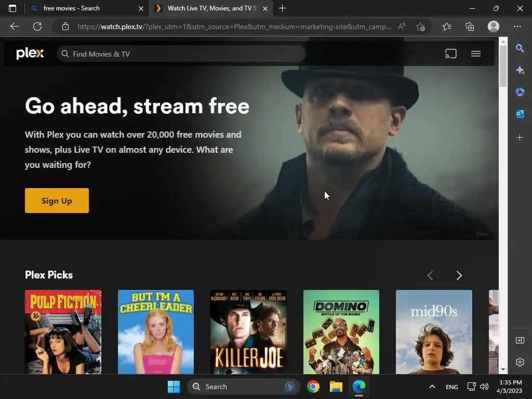Open the volume speaker tray icon
Image resolution: width=532 pixels, height=399 pixels.
click(484, 387)
